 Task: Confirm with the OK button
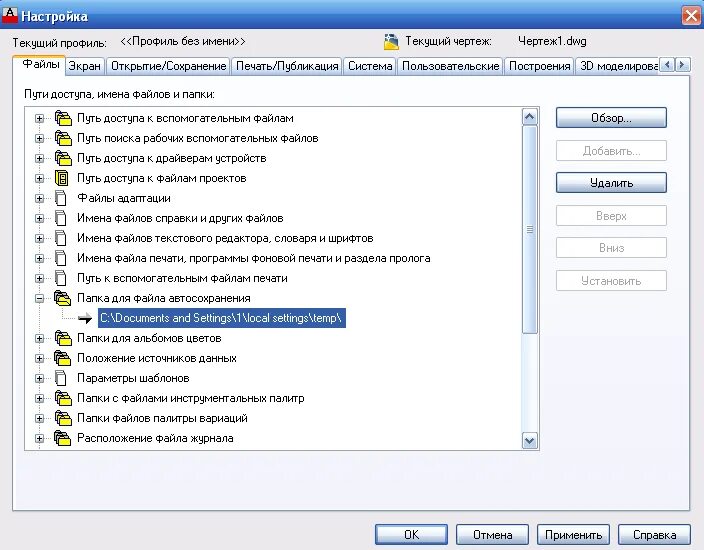tap(411, 535)
